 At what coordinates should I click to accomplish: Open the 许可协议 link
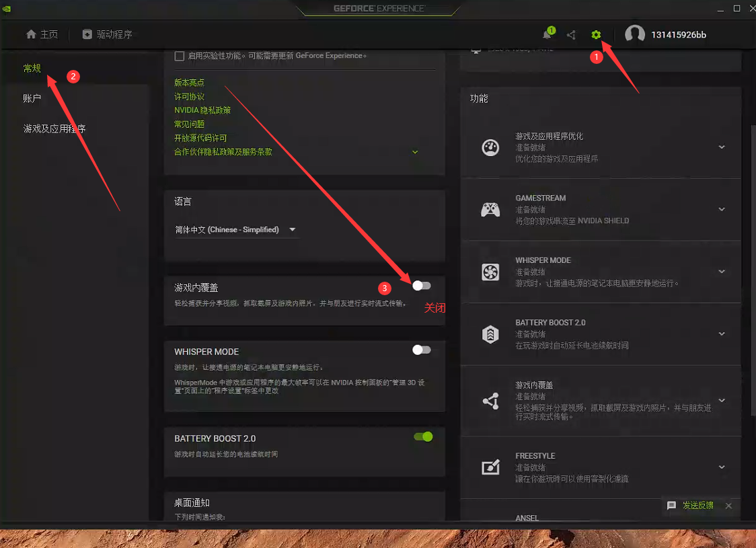[189, 97]
